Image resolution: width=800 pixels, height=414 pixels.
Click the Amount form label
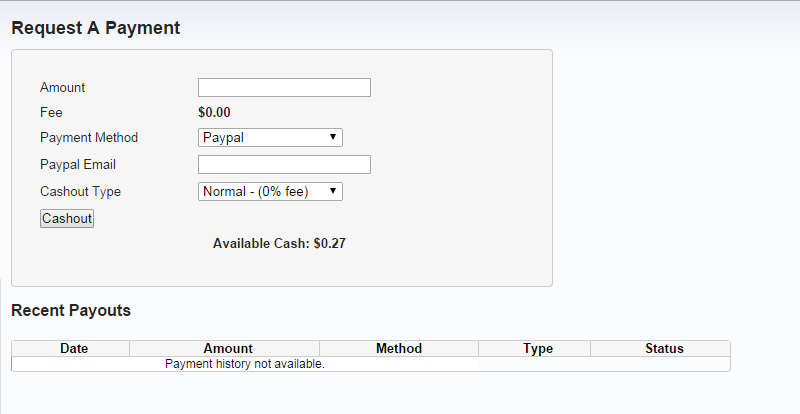coord(63,88)
